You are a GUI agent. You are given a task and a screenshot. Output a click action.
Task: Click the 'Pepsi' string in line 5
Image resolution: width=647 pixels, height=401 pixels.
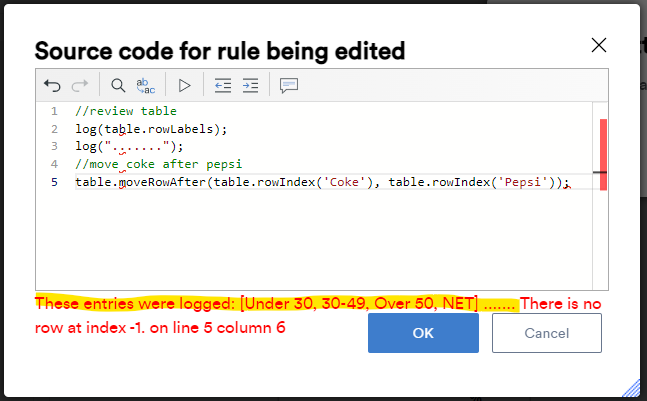point(527,183)
